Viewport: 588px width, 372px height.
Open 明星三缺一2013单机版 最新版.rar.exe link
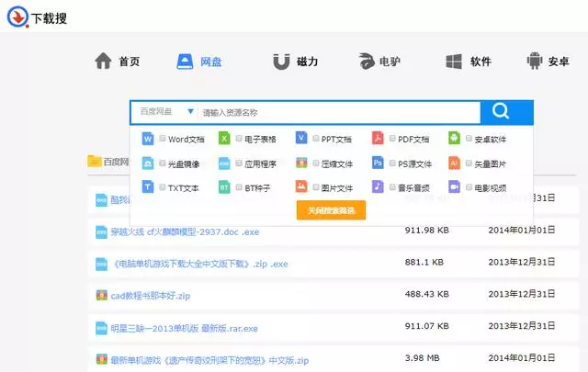[x=184, y=329]
